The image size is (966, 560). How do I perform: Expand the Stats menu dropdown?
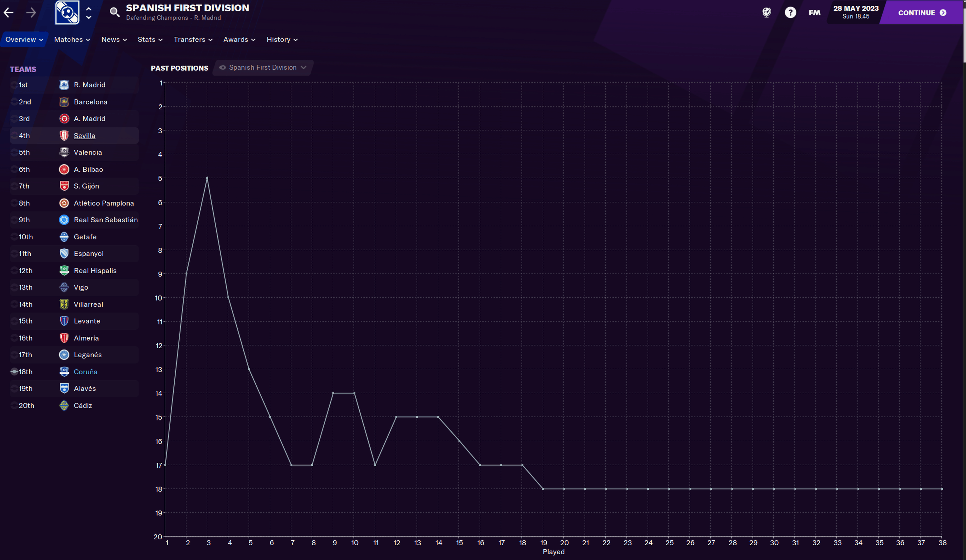[x=150, y=39]
